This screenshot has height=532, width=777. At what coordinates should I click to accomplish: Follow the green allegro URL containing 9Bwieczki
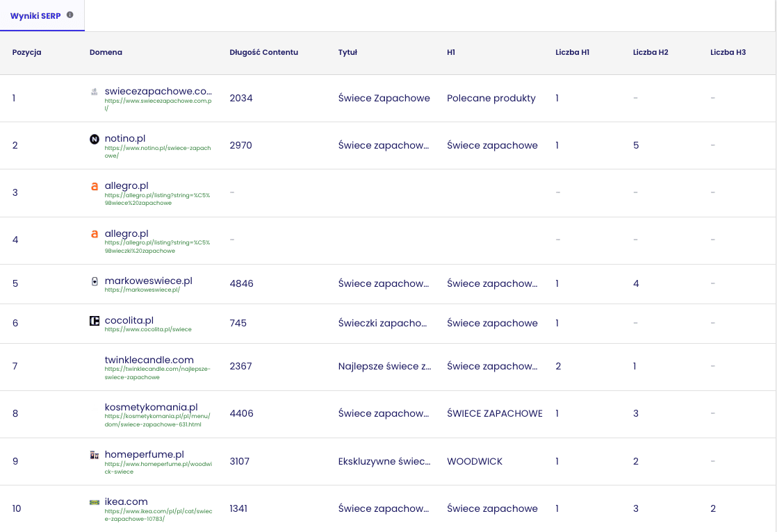[x=157, y=247]
